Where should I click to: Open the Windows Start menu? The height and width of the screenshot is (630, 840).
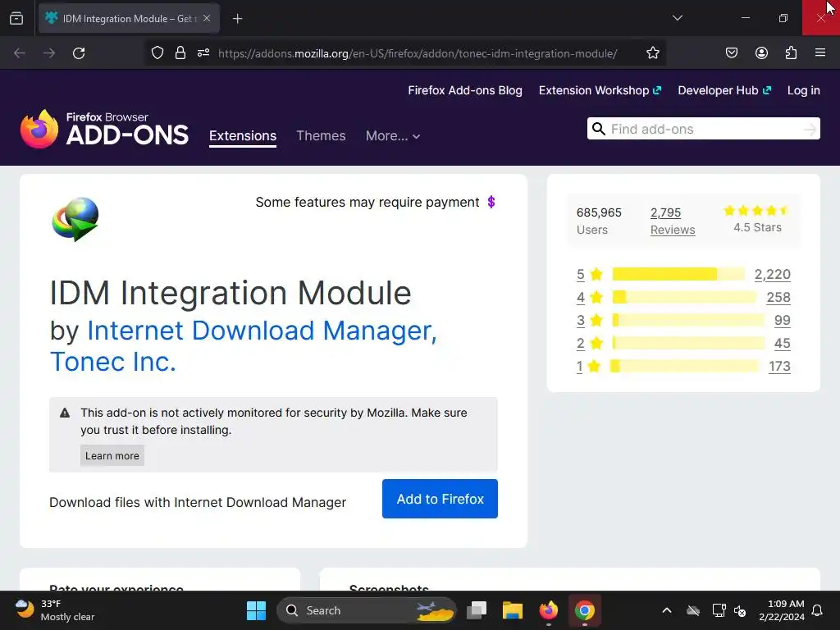[256, 610]
